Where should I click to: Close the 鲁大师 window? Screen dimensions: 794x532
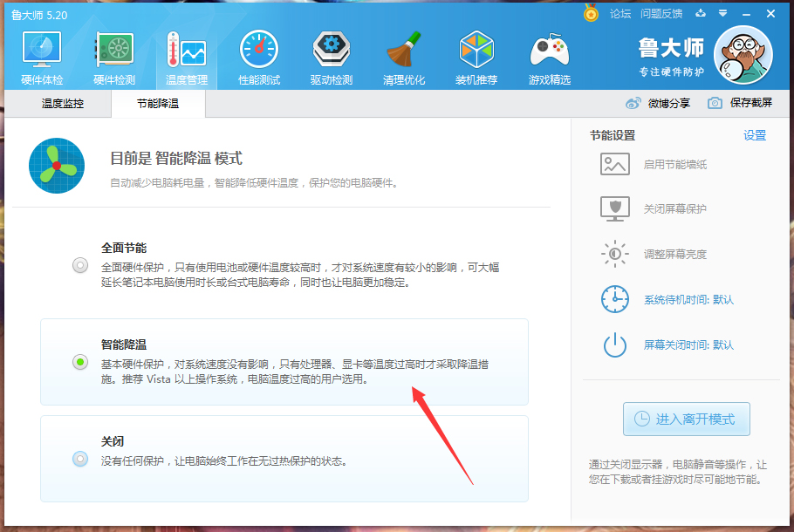(770, 14)
